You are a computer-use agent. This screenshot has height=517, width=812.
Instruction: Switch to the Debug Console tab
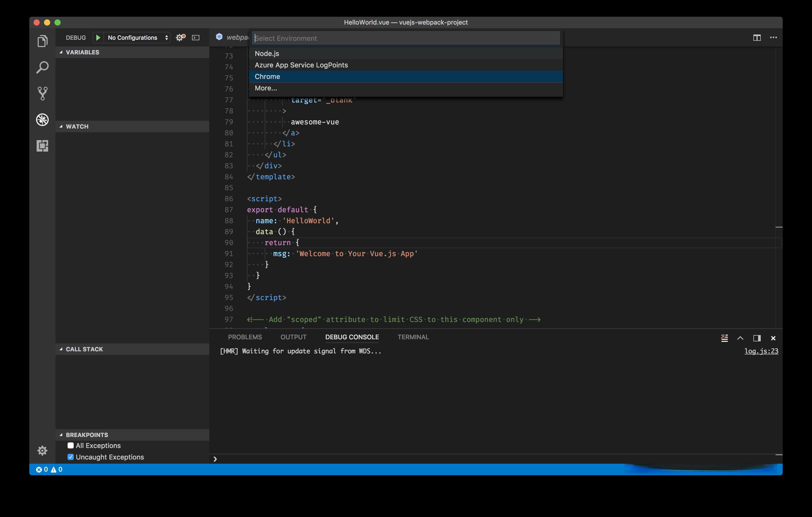pyautogui.click(x=352, y=337)
